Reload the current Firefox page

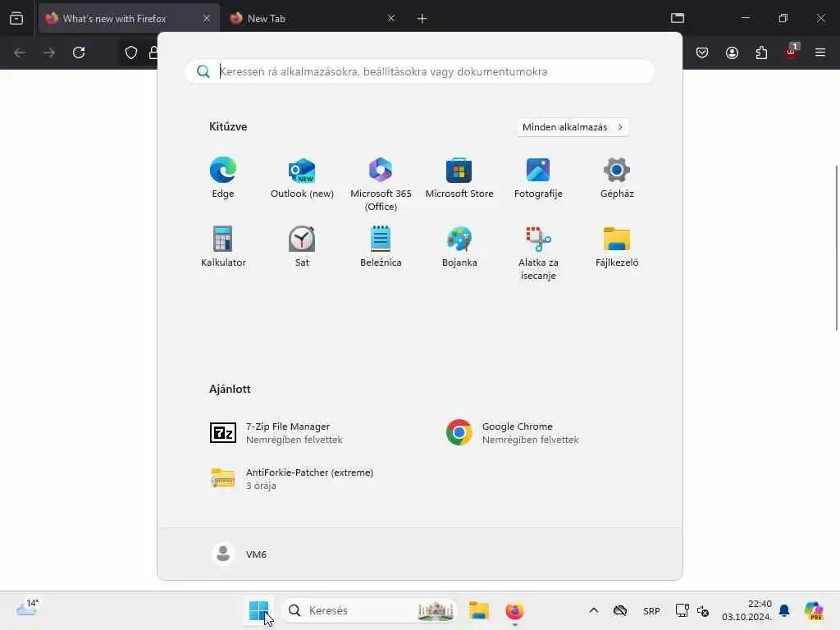pyautogui.click(x=79, y=52)
